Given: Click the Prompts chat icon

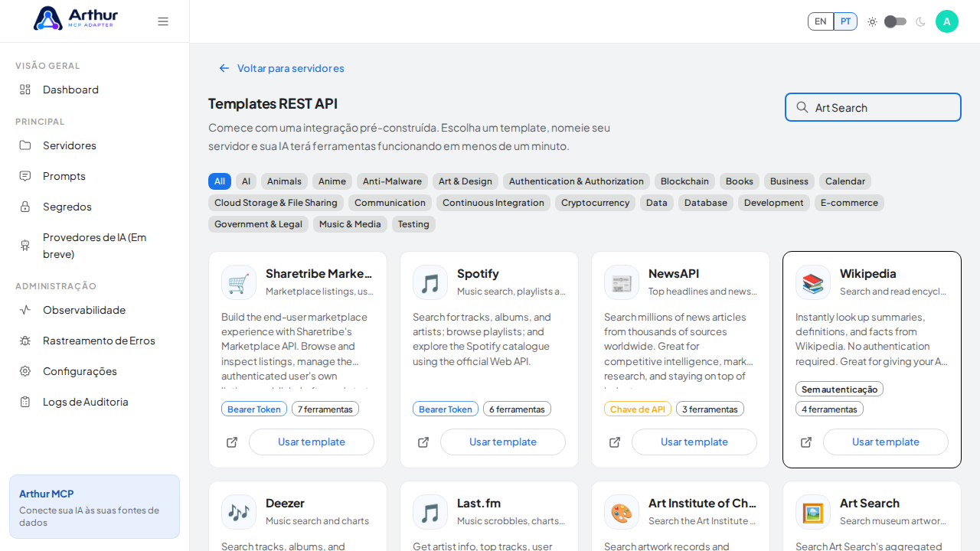Looking at the screenshot, I should pyautogui.click(x=25, y=176).
